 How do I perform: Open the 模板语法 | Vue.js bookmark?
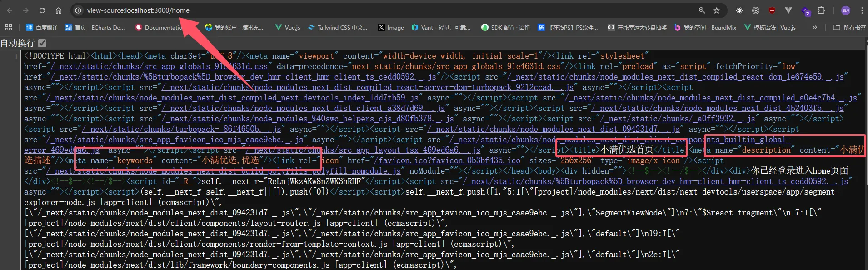coord(770,27)
